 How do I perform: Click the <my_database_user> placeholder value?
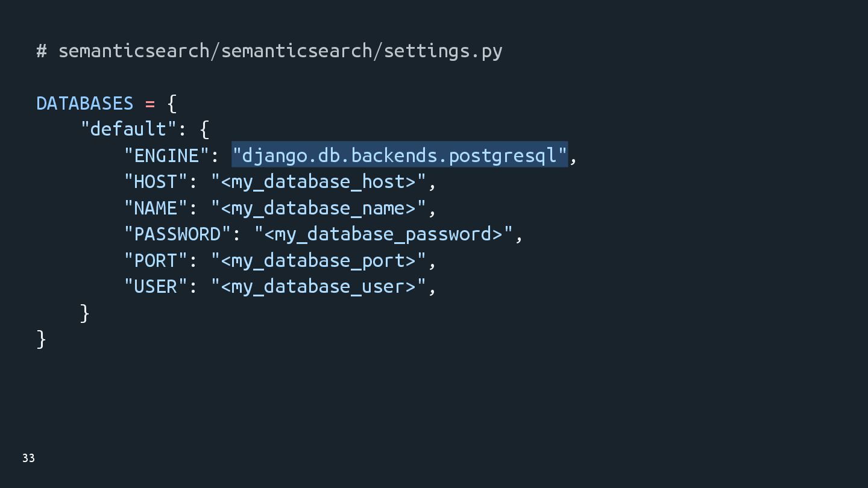coord(318,287)
